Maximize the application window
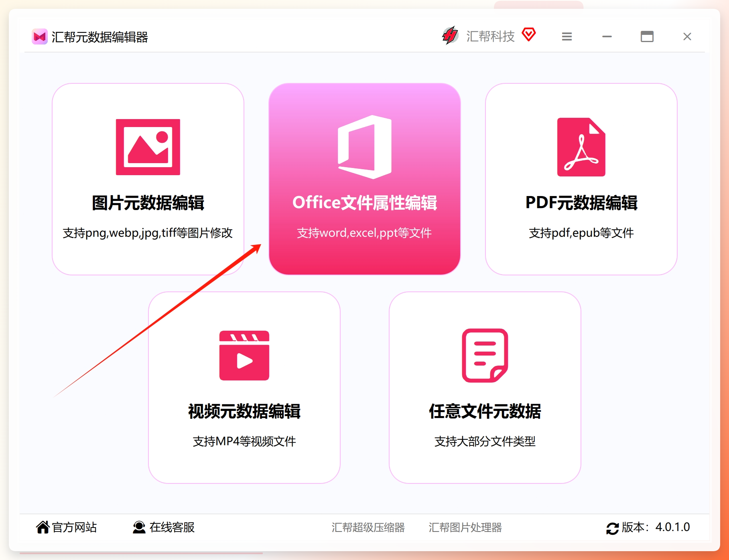The image size is (729, 560). click(647, 36)
